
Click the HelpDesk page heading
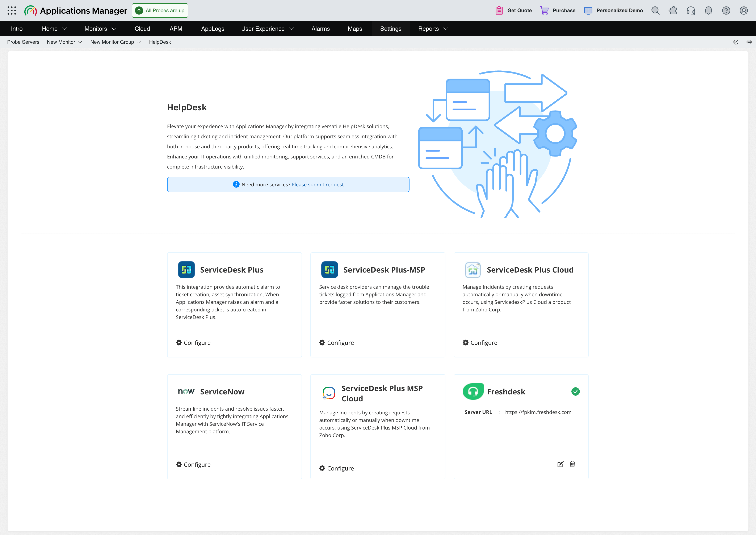point(187,107)
